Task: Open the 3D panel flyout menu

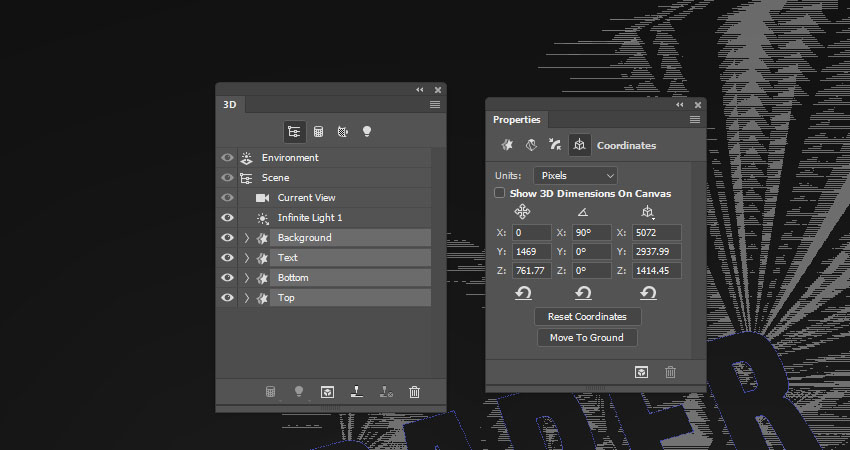Action: click(x=435, y=105)
